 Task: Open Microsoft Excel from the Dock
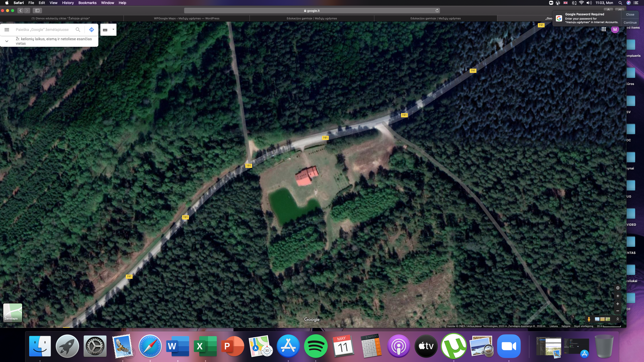(205, 346)
